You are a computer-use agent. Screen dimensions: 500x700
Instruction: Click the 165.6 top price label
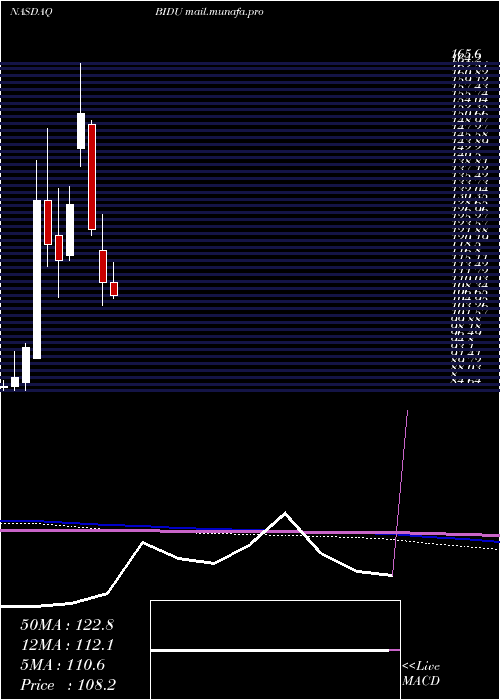(468, 55)
